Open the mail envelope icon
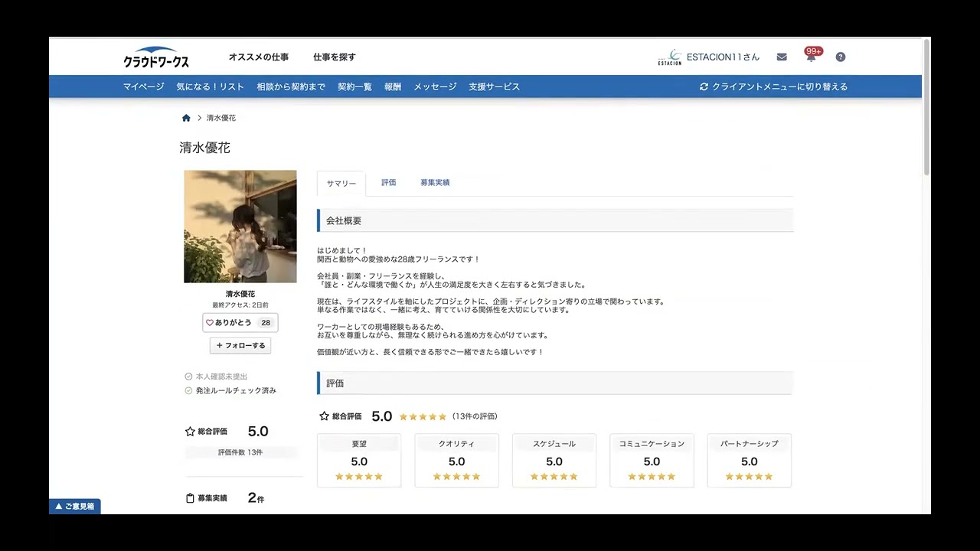 click(782, 57)
